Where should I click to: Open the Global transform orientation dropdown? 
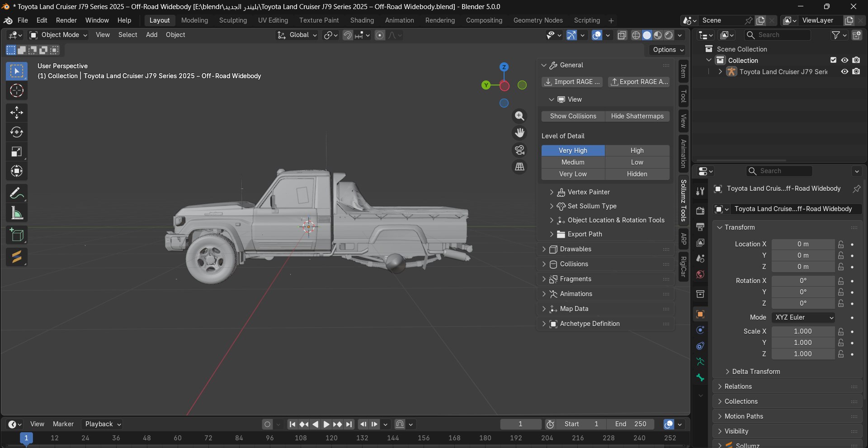point(297,35)
